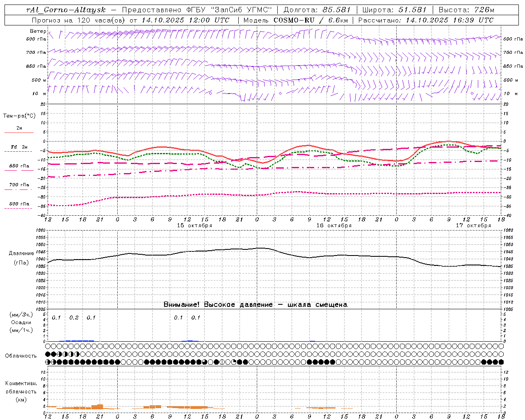Select the longitude value 85.581
The height and width of the screenshot is (420, 525).
click(x=337, y=10)
